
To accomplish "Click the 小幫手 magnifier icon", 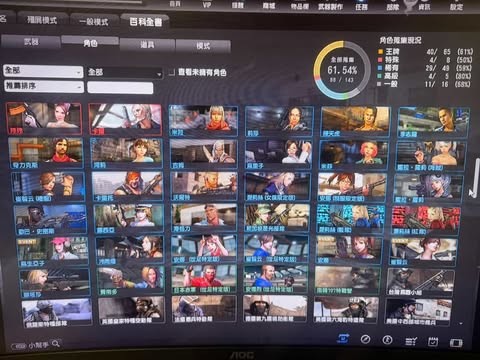I will (55, 343).
